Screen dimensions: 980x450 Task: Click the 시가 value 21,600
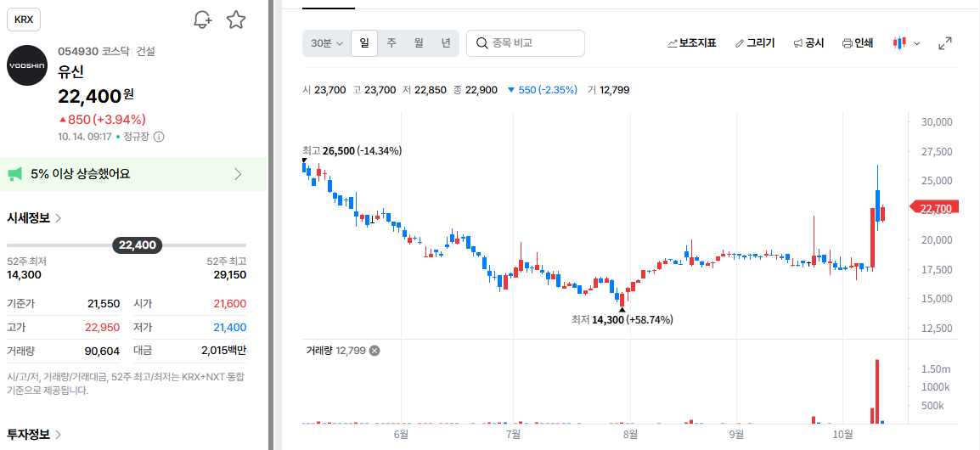[230, 304]
